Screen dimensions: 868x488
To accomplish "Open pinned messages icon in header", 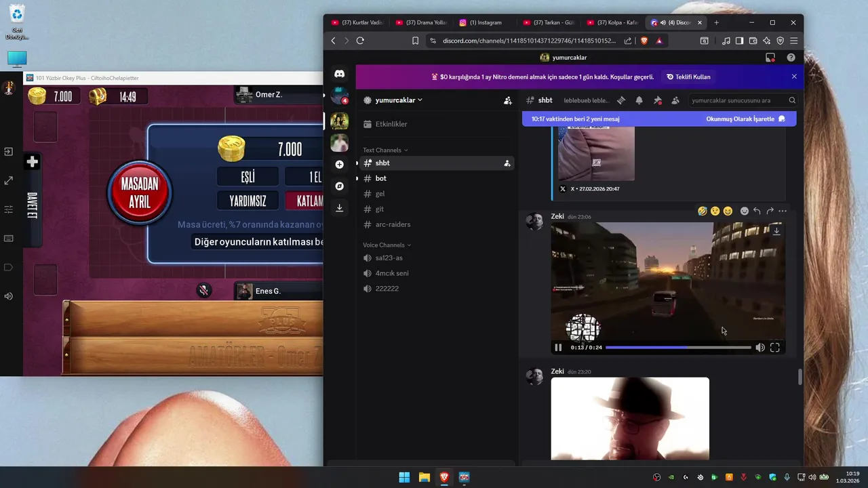I will point(657,100).
